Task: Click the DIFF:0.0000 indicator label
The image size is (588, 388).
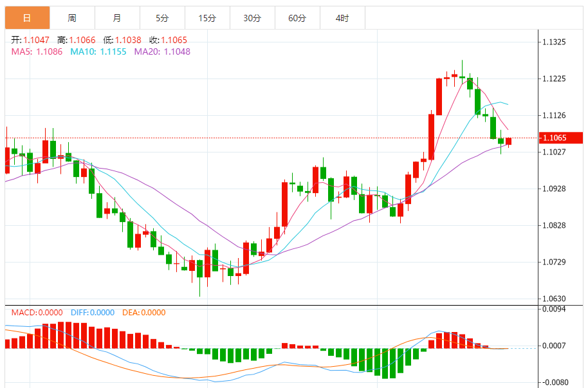Action: coord(93,313)
